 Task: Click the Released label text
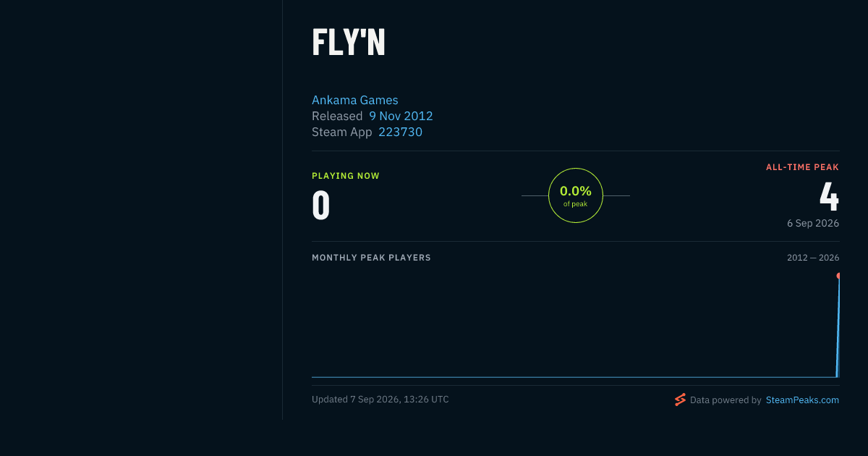tap(337, 116)
